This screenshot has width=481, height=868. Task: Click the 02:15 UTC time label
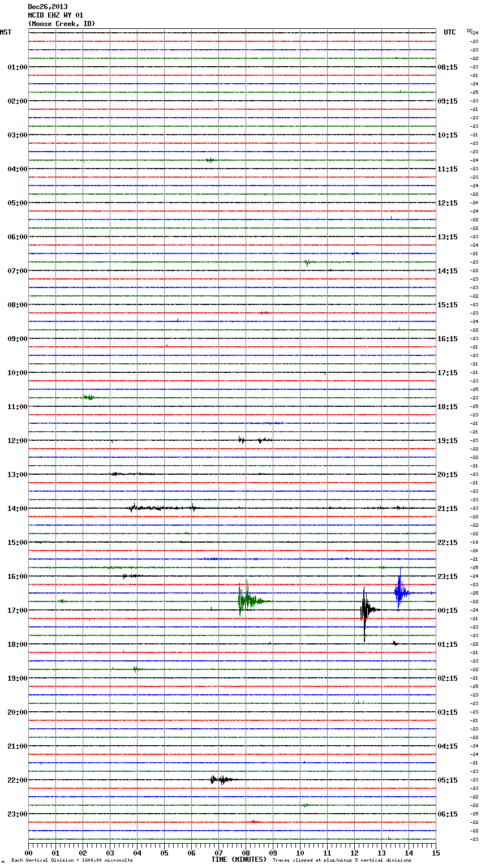click(x=448, y=678)
